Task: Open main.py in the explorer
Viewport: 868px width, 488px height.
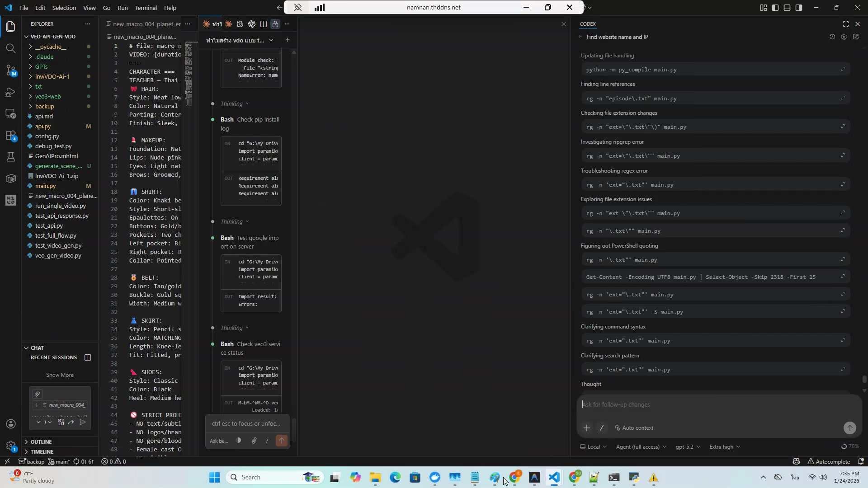Action: [45, 186]
